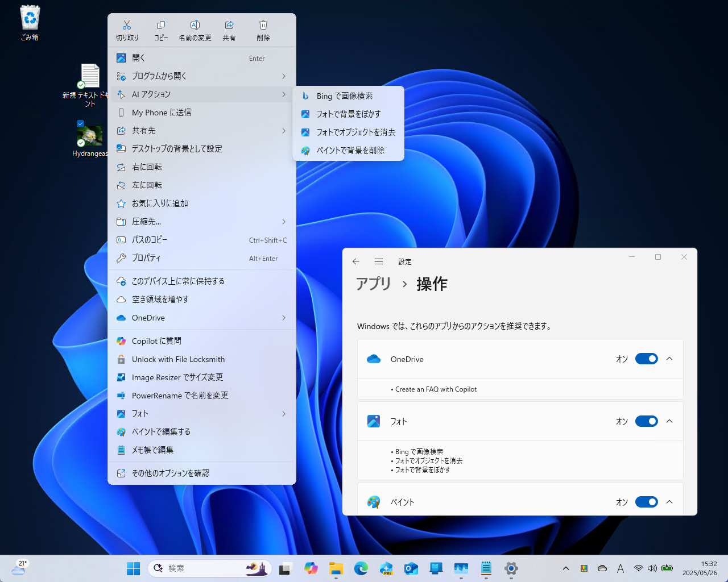The width and height of the screenshot is (728, 582).
Task: Click the taskbar search box
Action: pos(210,568)
